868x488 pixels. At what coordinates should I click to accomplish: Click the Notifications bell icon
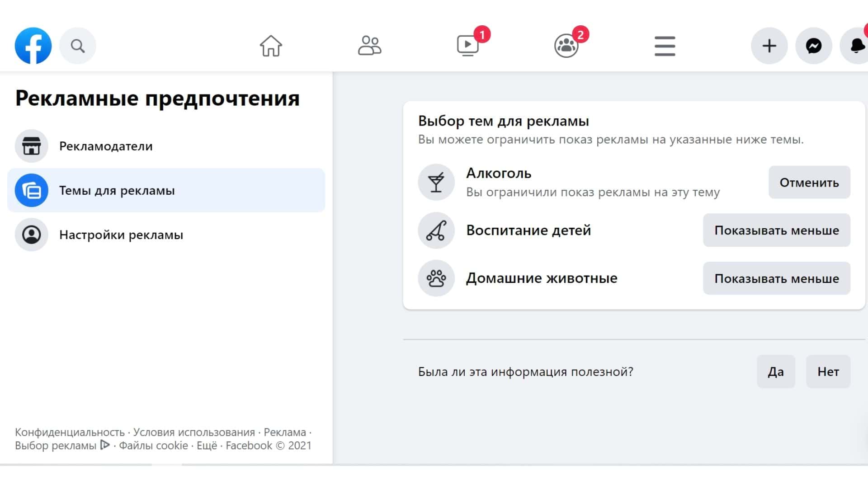855,45
